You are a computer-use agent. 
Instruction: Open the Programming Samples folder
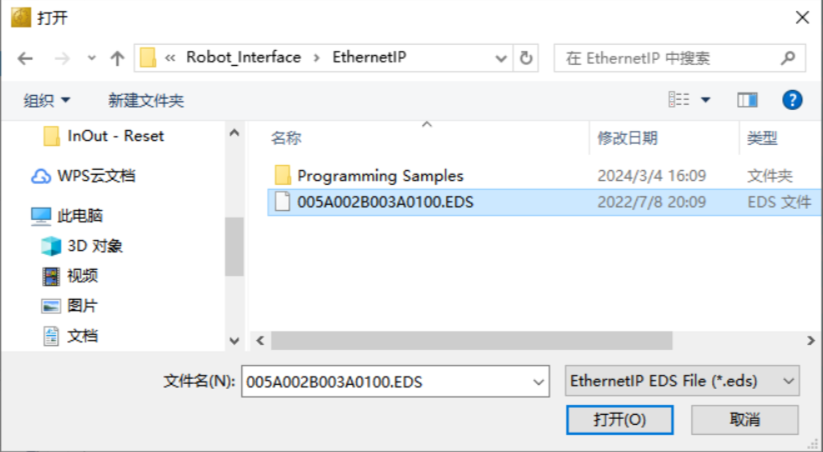(x=379, y=176)
